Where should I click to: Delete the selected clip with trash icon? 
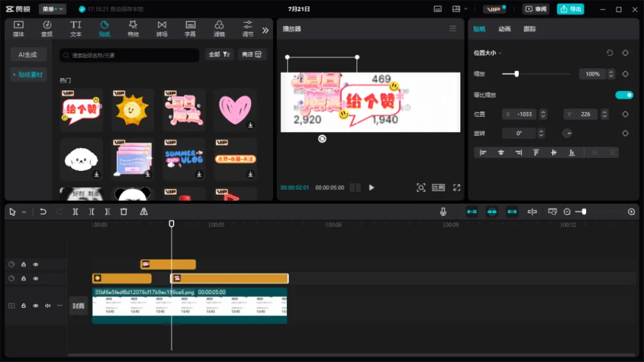124,212
